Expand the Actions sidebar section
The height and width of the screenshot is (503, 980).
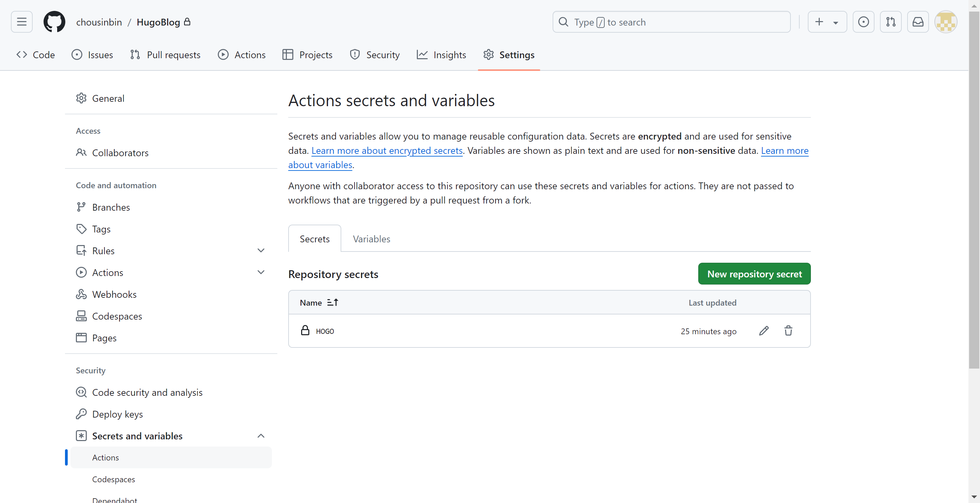(x=261, y=272)
